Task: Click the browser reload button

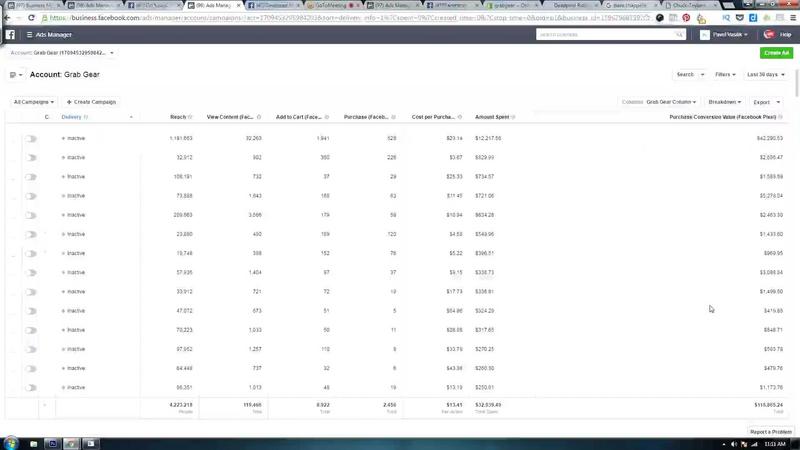Action: click(x=31, y=18)
